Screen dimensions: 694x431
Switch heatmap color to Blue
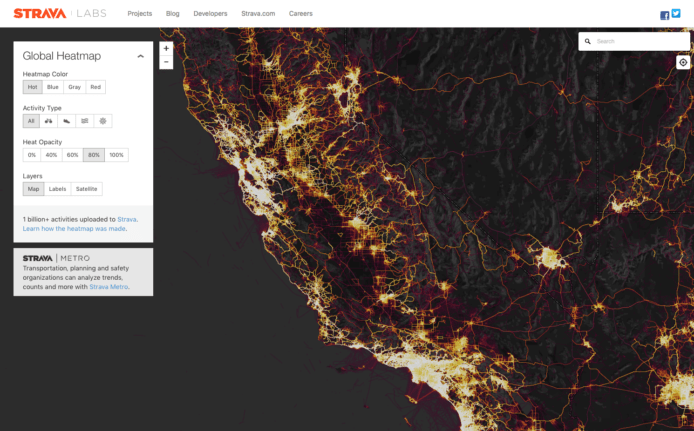click(53, 87)
